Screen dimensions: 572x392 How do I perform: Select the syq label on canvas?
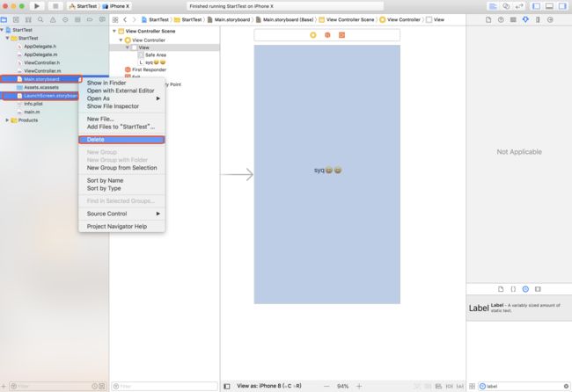coord(327,171)
